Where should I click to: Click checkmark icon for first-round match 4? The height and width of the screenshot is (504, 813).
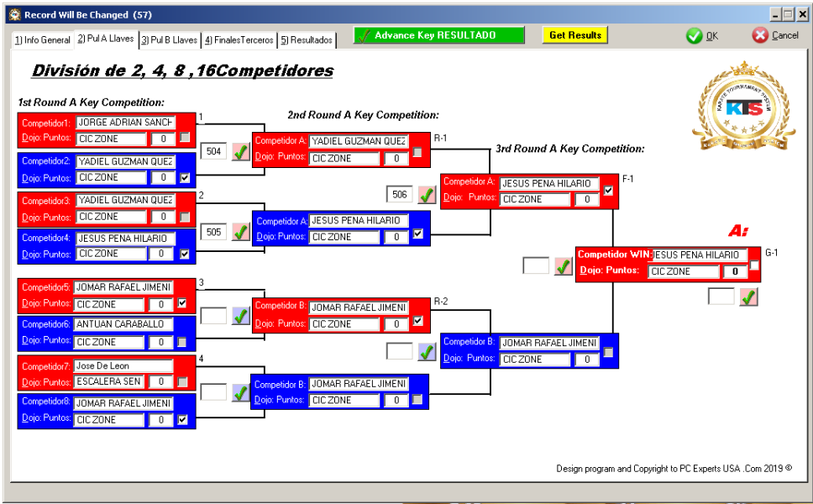tap(240, 392)
